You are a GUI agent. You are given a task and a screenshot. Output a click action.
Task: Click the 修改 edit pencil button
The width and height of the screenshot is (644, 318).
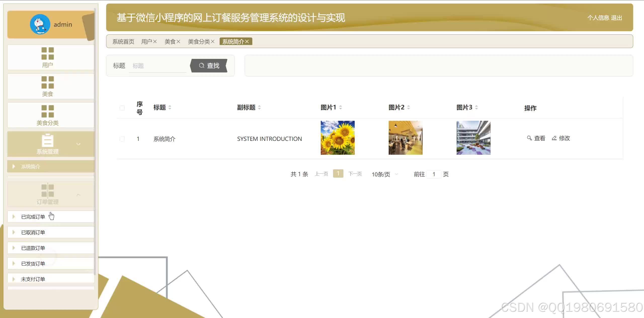coord(561,138)
